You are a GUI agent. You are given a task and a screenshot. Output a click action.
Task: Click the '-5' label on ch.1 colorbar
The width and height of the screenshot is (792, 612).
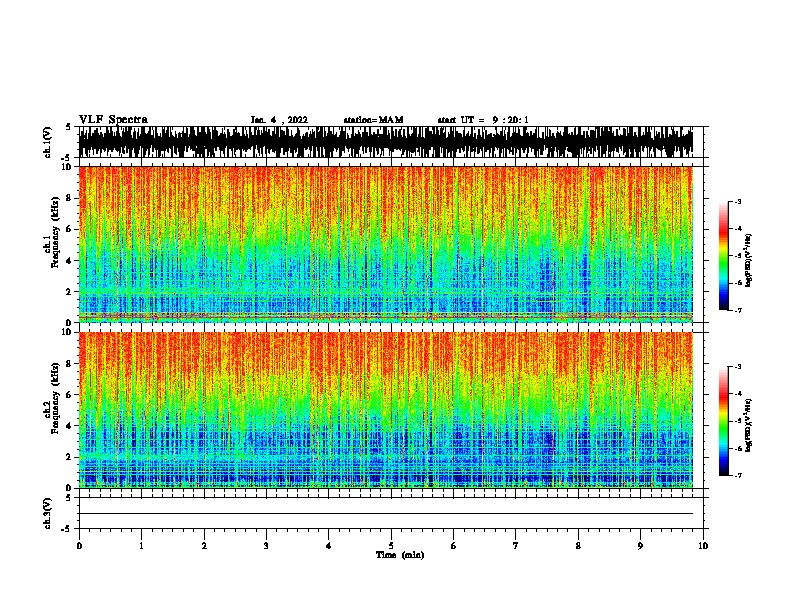pos(737,256)
